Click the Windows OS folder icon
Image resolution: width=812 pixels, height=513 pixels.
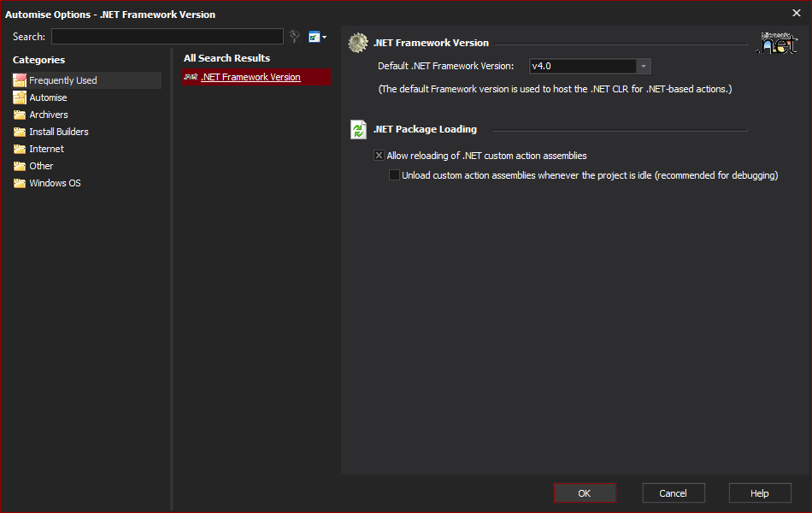[20, 183]
